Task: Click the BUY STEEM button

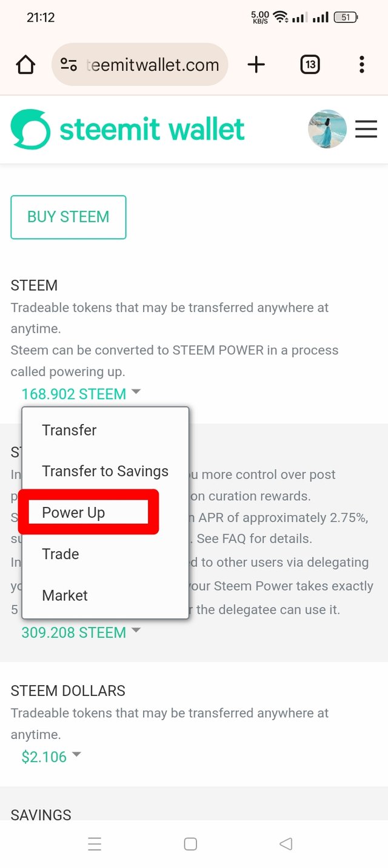Action: pos(69,217)
